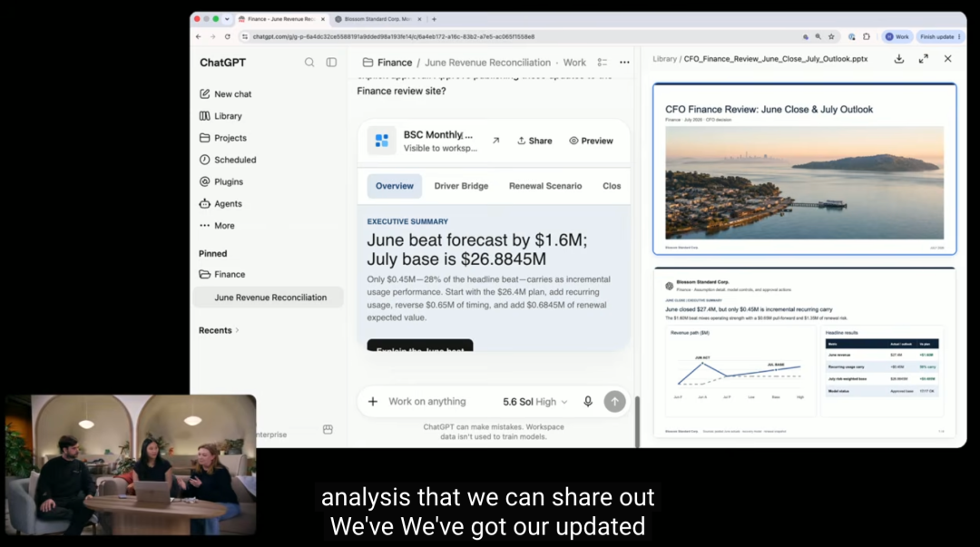Open chat task list icon in header
980x547 pixels.
click(602, 63)
